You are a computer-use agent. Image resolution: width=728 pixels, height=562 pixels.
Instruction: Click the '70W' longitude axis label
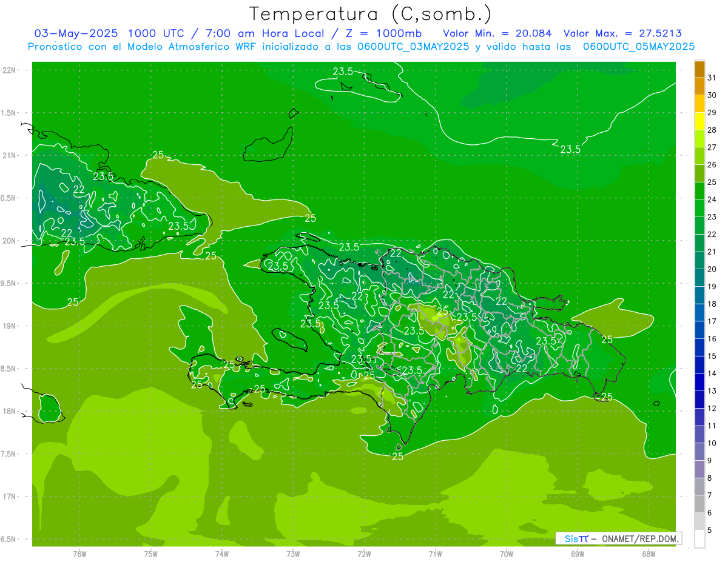coord(507,554)
